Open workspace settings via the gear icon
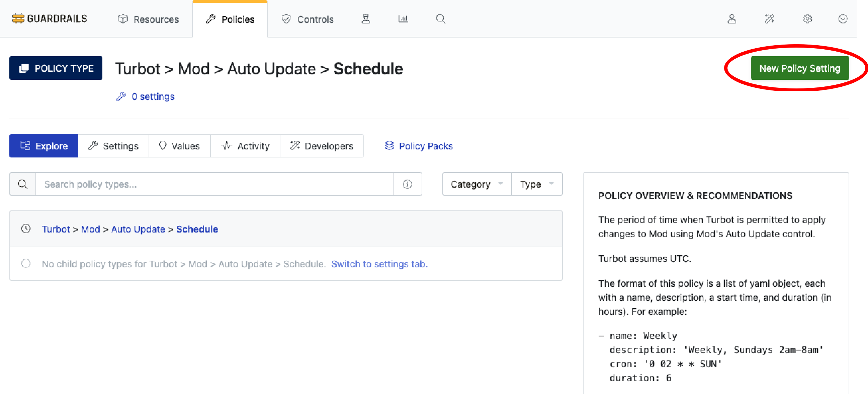This screenshot has width=868, height=394. click(x=807, y=19)
